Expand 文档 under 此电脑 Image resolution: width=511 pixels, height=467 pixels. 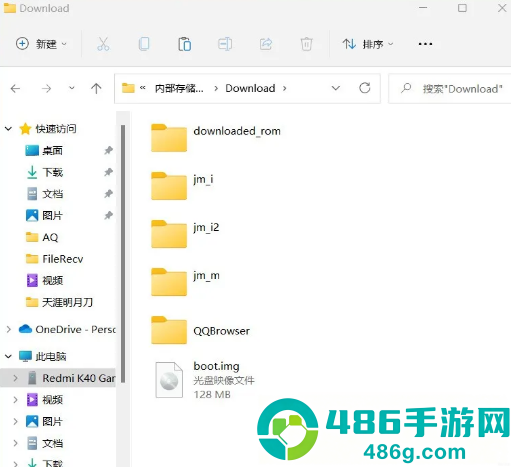pos(15,443)
